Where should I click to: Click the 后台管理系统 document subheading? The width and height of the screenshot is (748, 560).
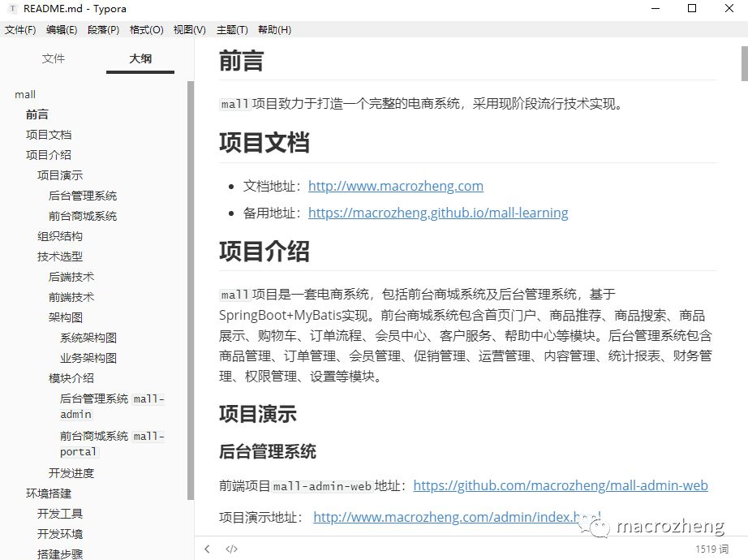[268, 451]
